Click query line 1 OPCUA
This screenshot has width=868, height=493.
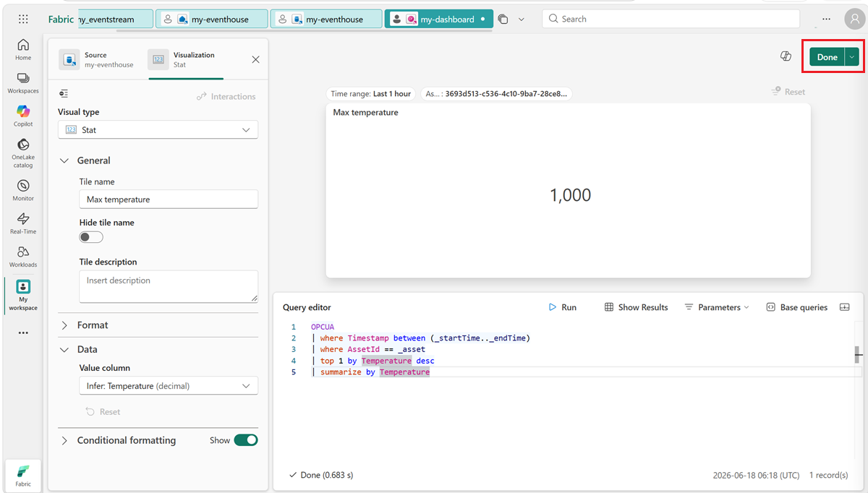coord(323,327)
